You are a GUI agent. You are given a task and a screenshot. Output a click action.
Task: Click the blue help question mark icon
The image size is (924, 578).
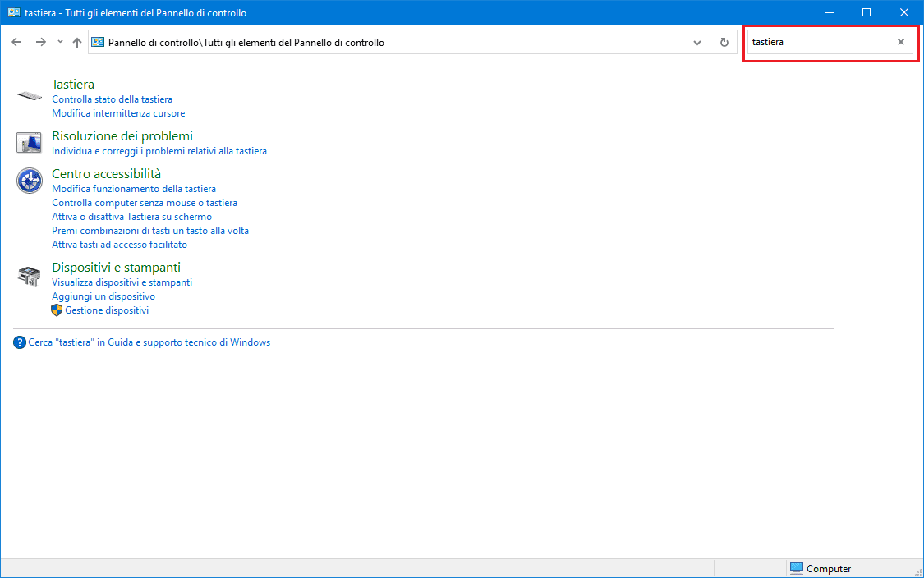click(x=20, y=342)
